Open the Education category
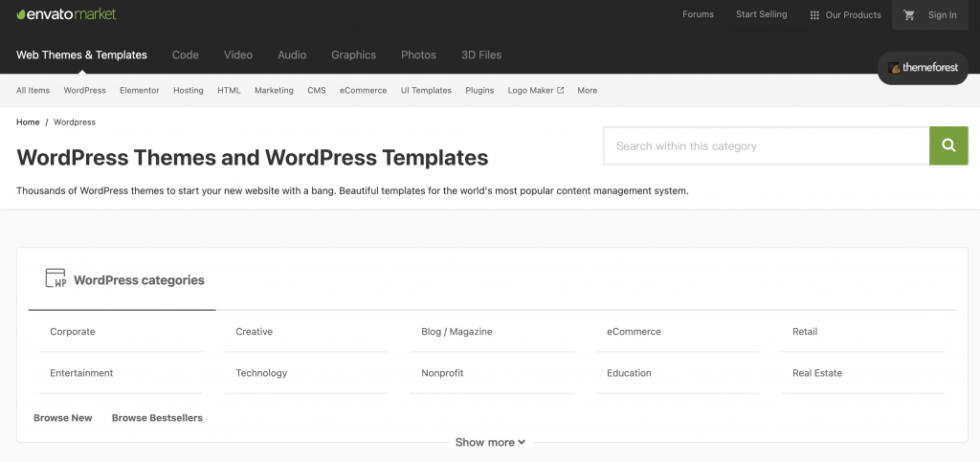The height and width of the screenshot is (462, 980). click(x=629, y=373)
